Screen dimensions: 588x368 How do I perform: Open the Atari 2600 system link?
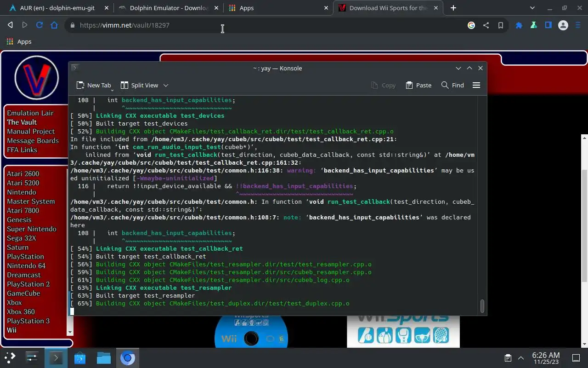pyautogui.click(x=23, y=174)
